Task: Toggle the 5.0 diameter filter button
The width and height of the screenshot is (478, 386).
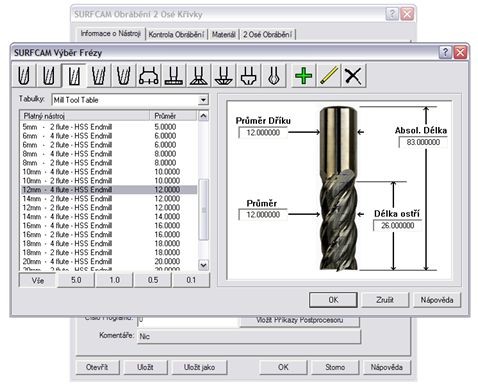Action: (76, 280)
